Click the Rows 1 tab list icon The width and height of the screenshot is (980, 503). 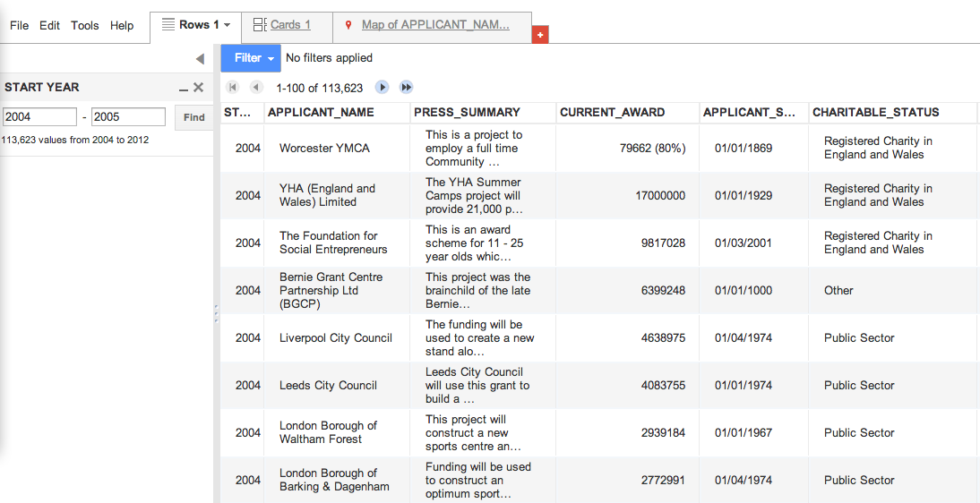coord(168,24)
